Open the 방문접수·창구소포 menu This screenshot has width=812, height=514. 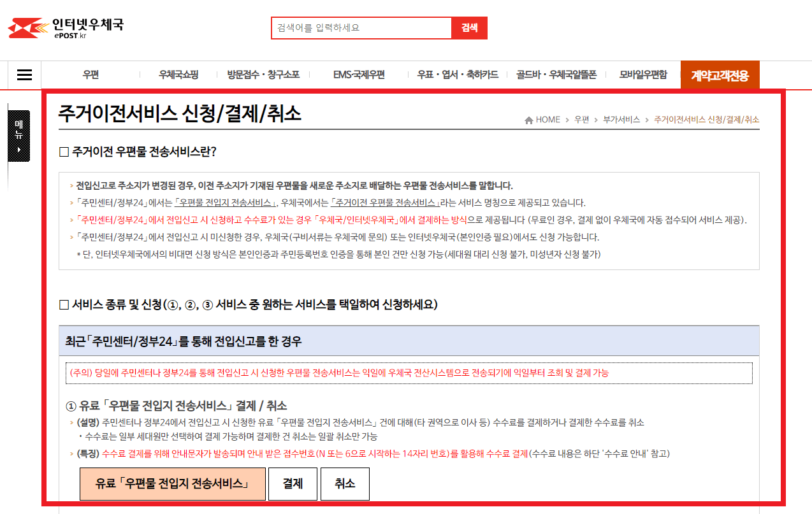[x=263, y=75]
